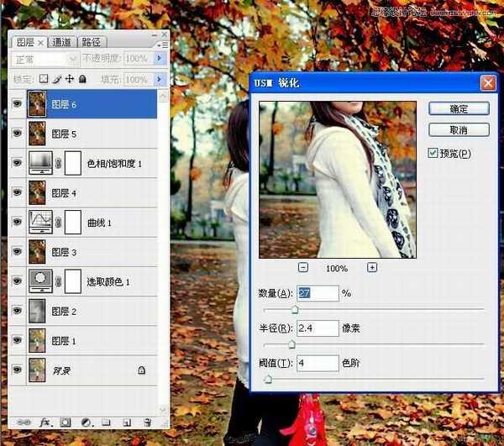Click the 取消 button

[x=459, y=129]
